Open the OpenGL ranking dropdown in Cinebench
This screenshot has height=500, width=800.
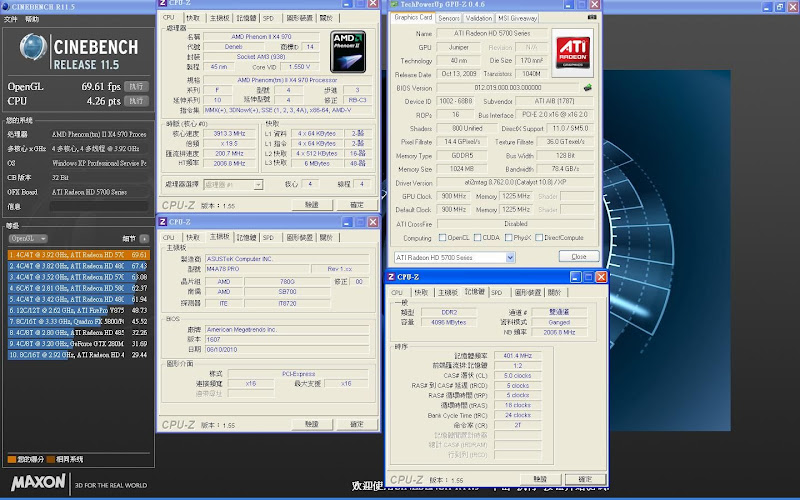coord(28,238)
